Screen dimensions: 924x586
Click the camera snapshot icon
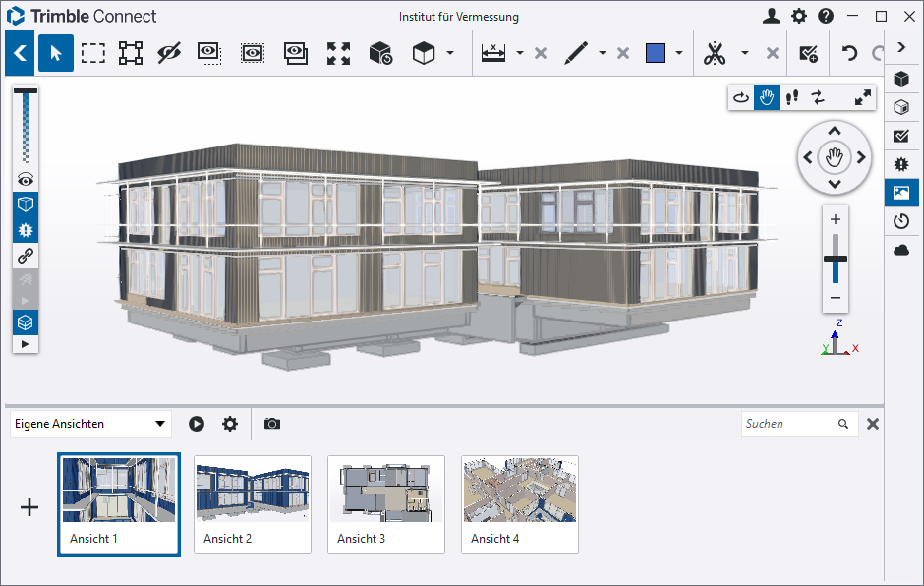tap(272, 424)
